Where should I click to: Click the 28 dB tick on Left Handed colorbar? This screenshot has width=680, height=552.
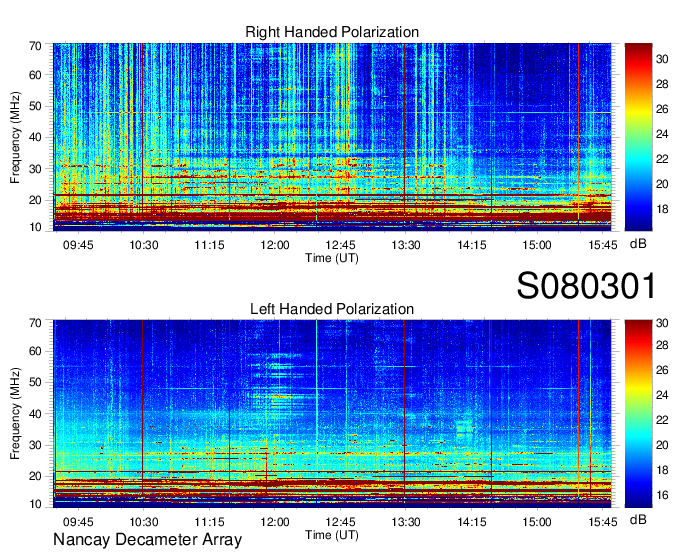(x=662, y=345)
